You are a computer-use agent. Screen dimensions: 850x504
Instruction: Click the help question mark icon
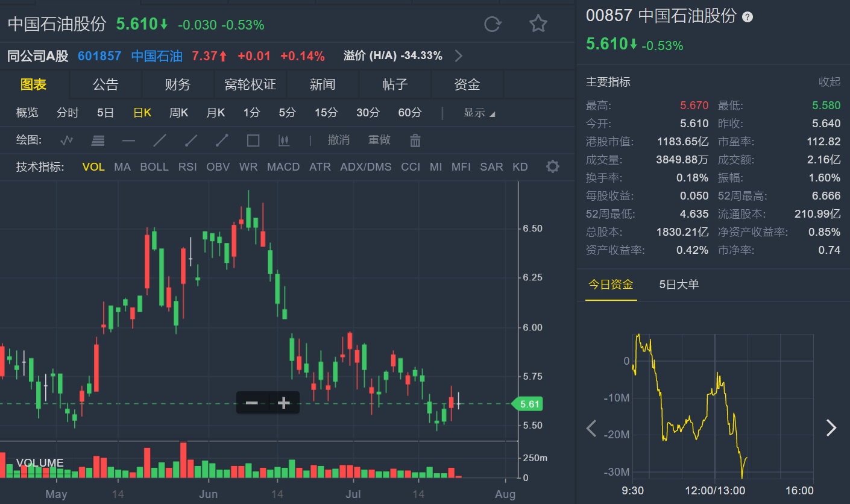pos(748,17)
